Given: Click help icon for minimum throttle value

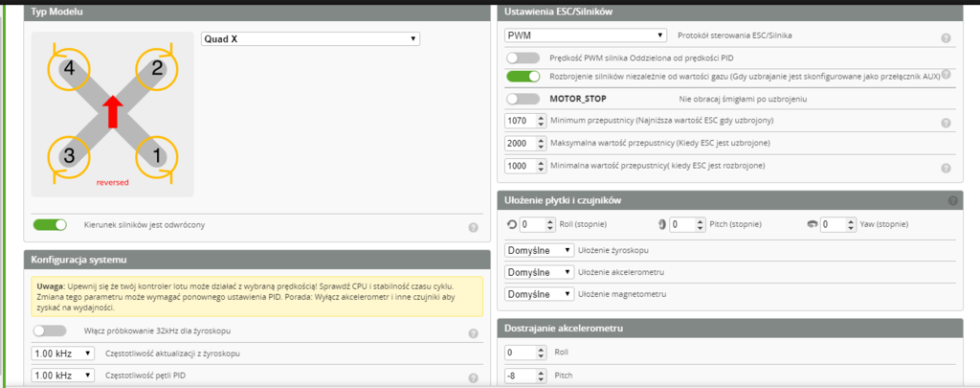Looking at the screenshot, I should pyautogui.click(x=946, y=123).
